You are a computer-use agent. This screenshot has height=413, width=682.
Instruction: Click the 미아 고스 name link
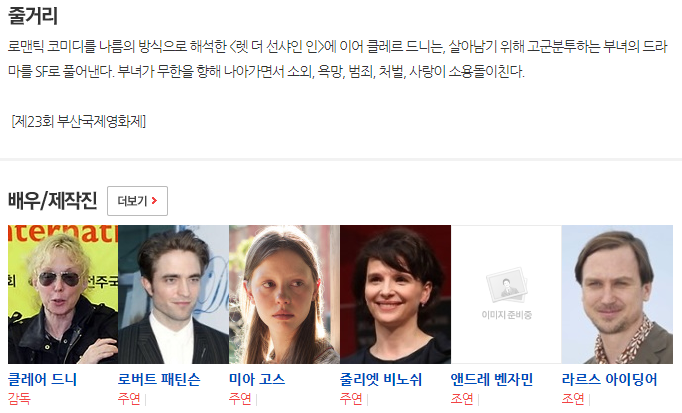[x=257, y=380]
